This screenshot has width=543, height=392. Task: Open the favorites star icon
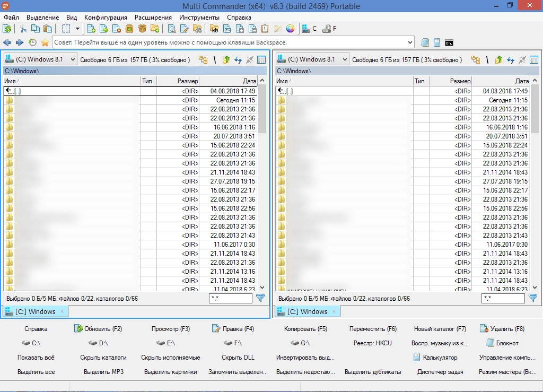(x=45, y=42)
